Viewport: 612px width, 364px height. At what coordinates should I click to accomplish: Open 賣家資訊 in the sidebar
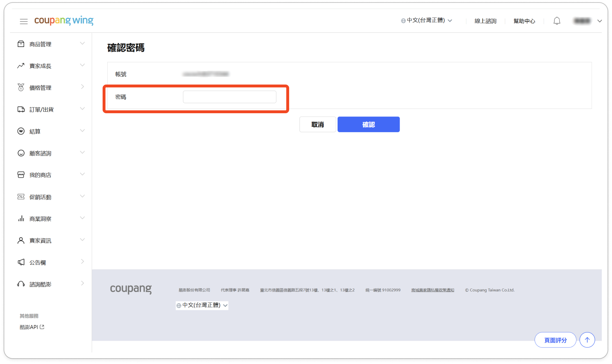click(x=40, y=241)
